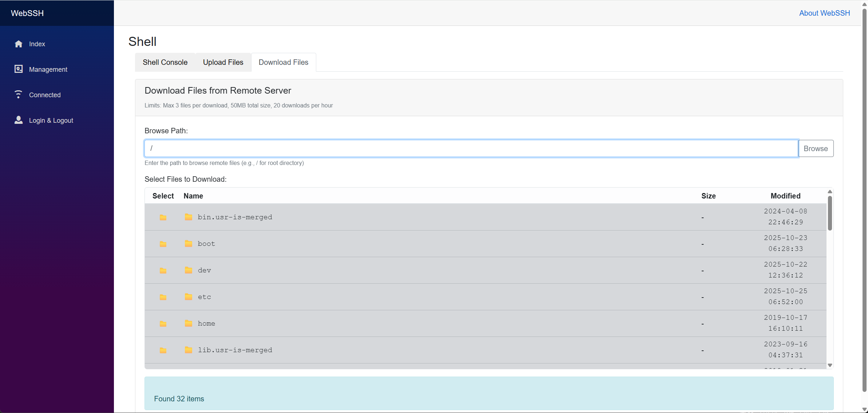Click folder icon next to boot name
The image size is (868, 413).
pyautogui.click(x=188, y=244)
